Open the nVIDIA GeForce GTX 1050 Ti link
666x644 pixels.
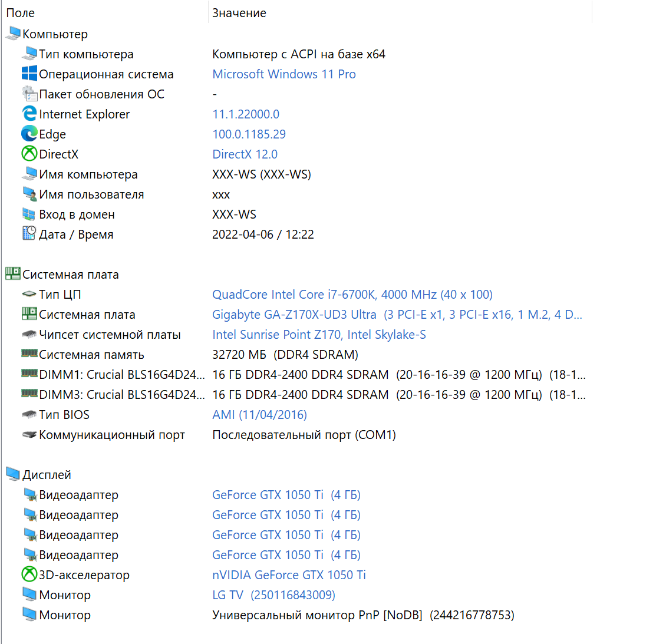289,575
